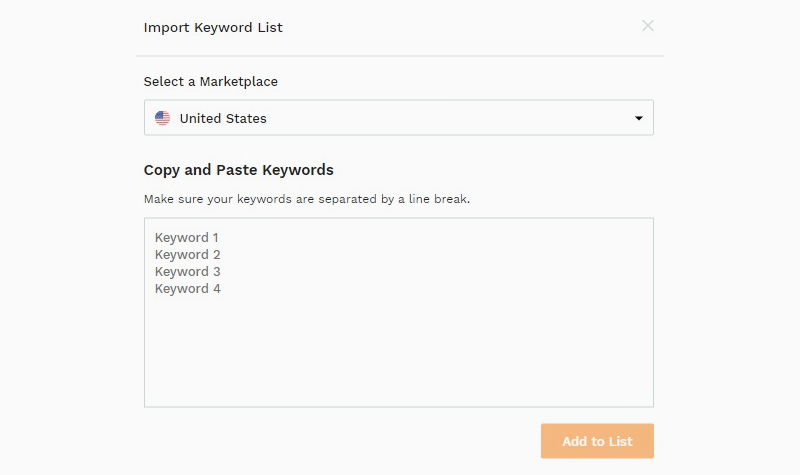Image resolution: width=800 pixels, height=475 pixels.
Task: Focus the keywords text area
Action: pyautogui.click(x=398, y=330)
